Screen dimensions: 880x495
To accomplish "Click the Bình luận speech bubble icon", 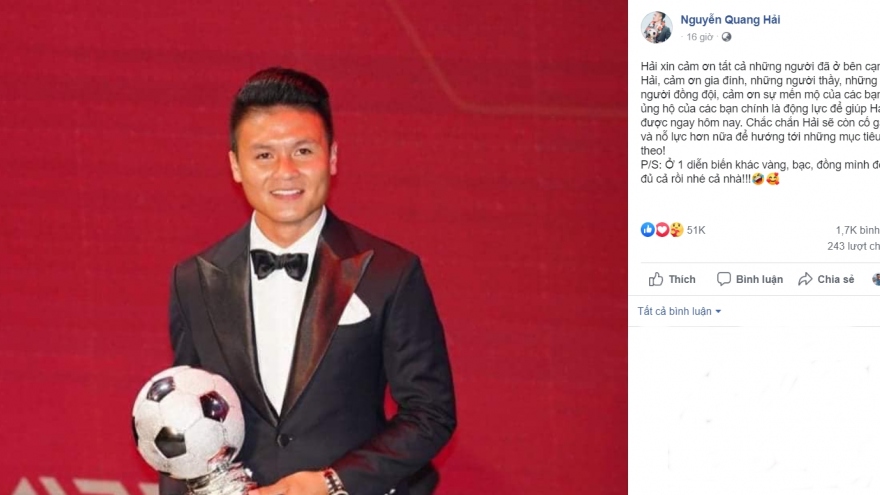I will pyautogui.click(x=723, y=279).
